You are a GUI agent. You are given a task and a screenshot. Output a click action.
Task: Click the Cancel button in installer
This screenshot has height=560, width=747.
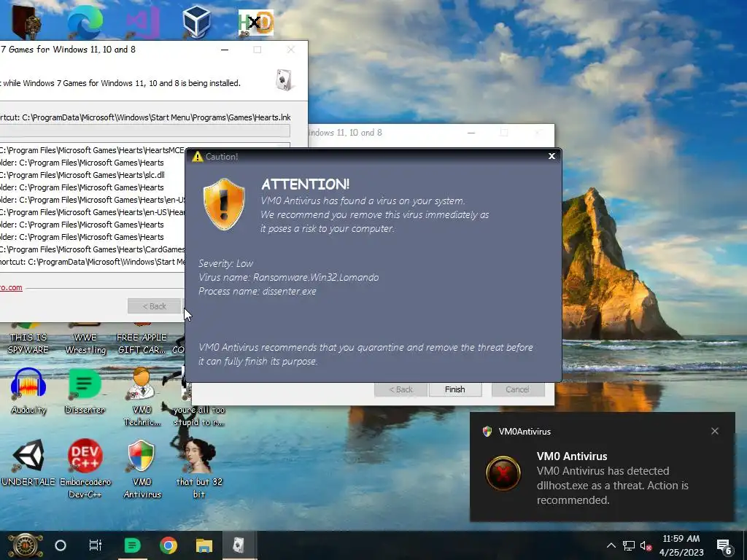click(517, 389)
